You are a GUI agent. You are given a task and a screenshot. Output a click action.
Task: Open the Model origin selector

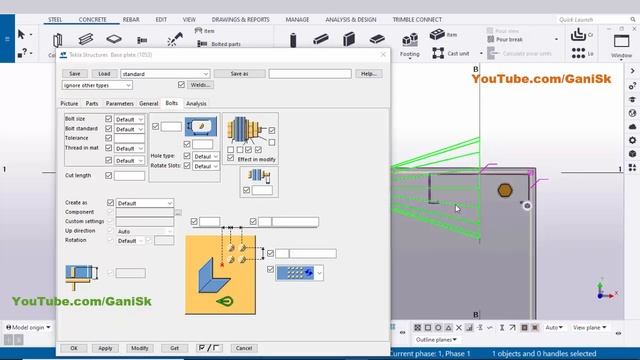[29, 327]
